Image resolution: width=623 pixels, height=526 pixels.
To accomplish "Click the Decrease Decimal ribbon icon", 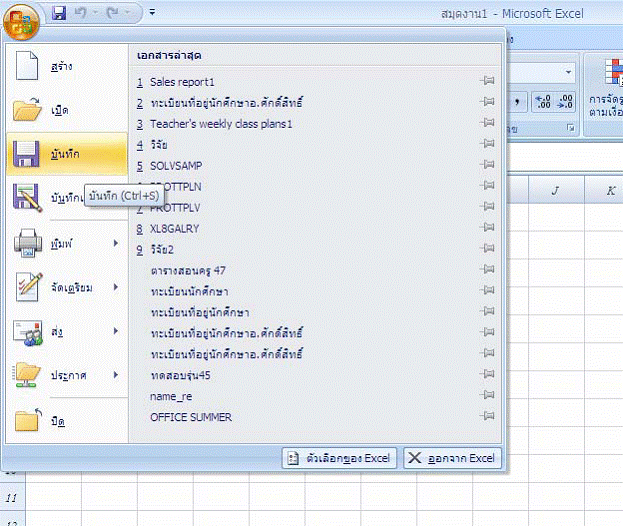I will pyautogui.click(x=565, y=102).
